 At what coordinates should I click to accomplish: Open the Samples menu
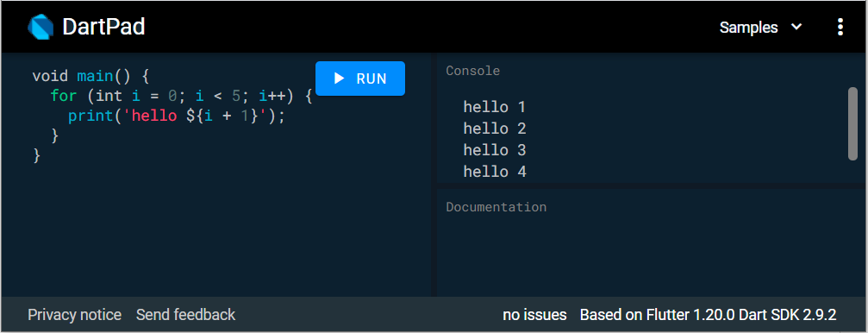760,27
